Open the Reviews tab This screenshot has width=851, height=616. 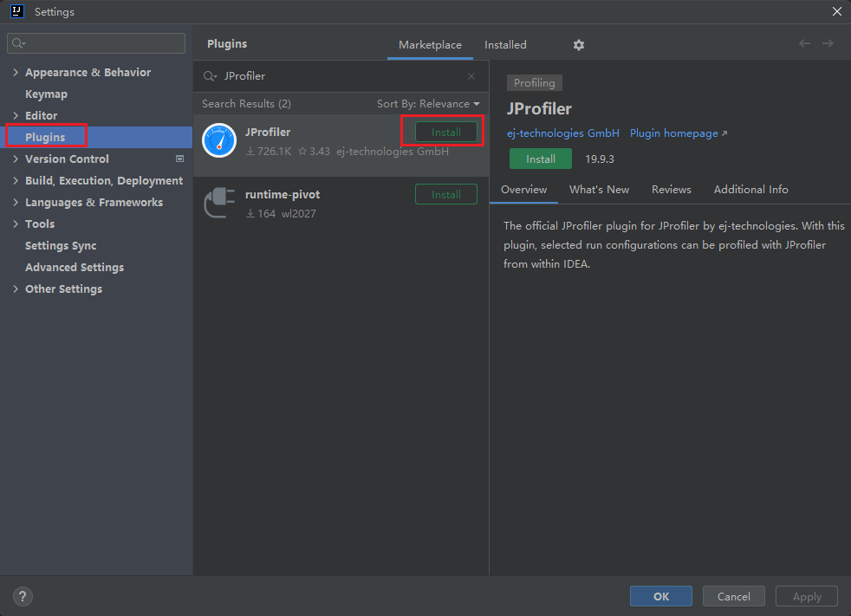[672, 190]
